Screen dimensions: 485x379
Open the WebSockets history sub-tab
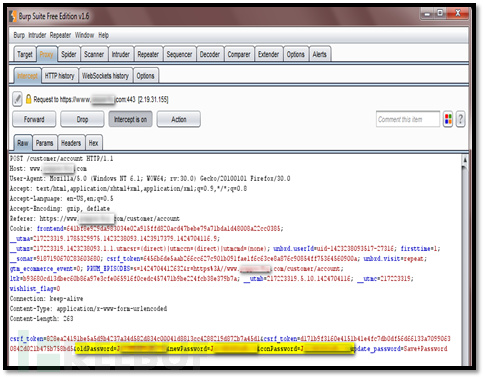click(105, 76)
